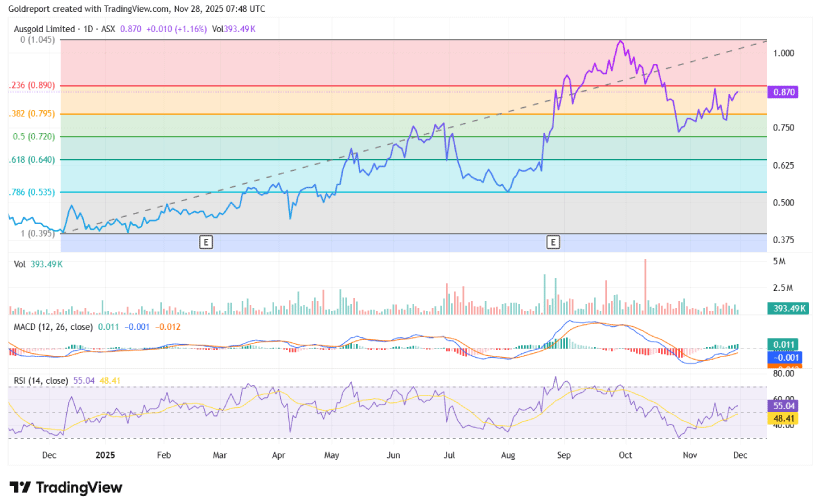Screen dimensions: 818x500
Task: Click the second earnings E marker near August
Action: tap(553, 242)
